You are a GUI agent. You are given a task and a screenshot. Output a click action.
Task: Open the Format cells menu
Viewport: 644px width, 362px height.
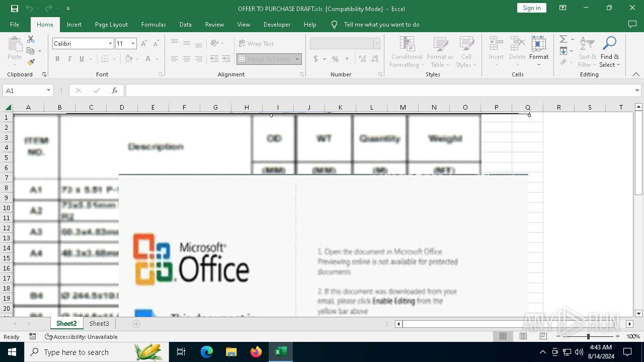pos(539,52)
